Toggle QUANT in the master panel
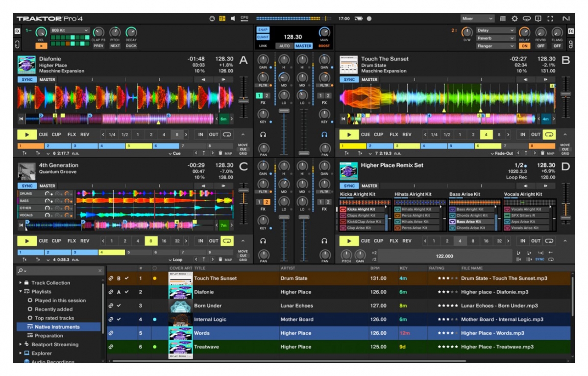 (263, 37)
